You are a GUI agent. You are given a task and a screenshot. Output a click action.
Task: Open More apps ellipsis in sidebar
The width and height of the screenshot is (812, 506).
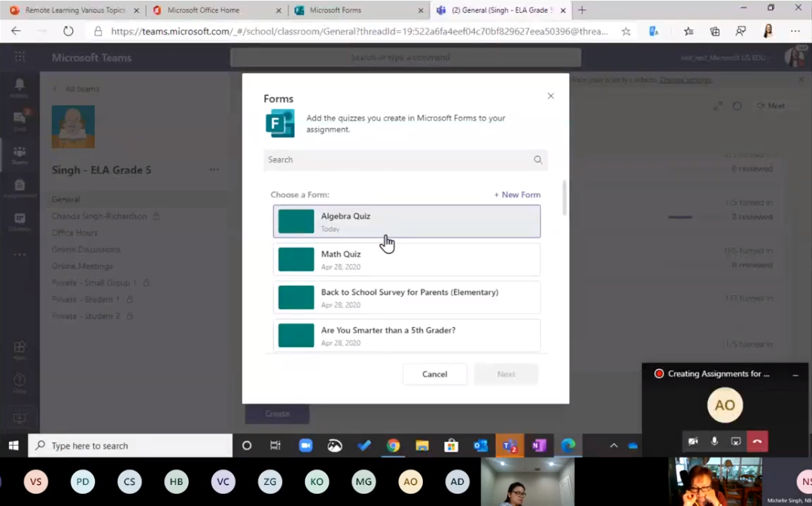click(19, 255)
